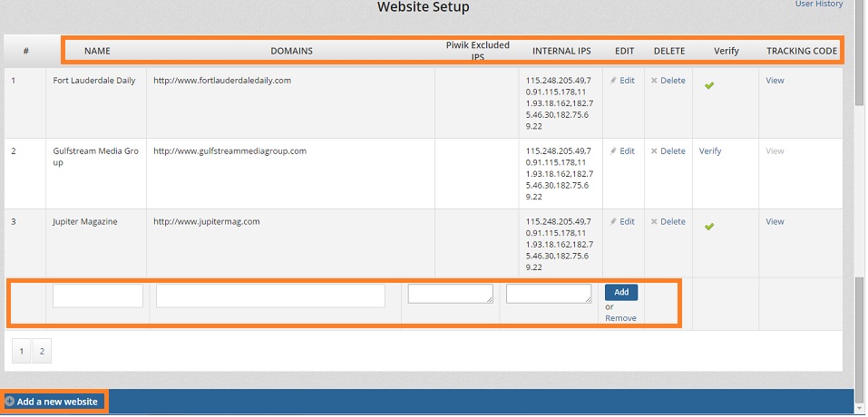This screenshot has height=417, width=868.
Task: Select the http://www.gulfstreammediagroup.com domain text
Action: tap(229, 151)
